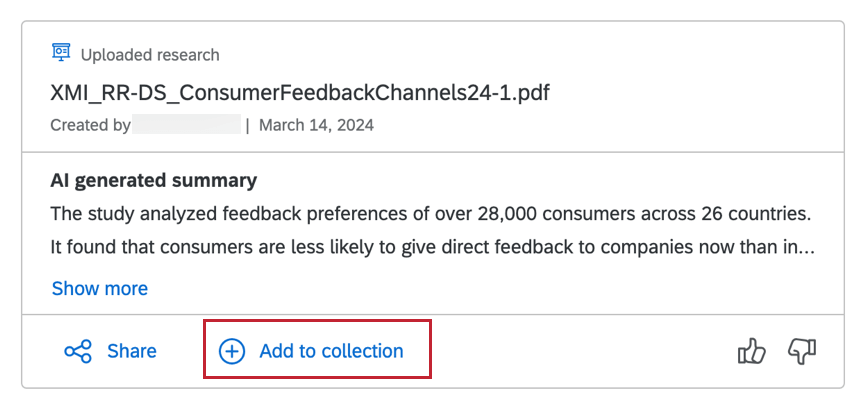Click the redacted author name field
The height and width of the screenshot is (407, 850).
pyautogui.click(x=187, y=125)
